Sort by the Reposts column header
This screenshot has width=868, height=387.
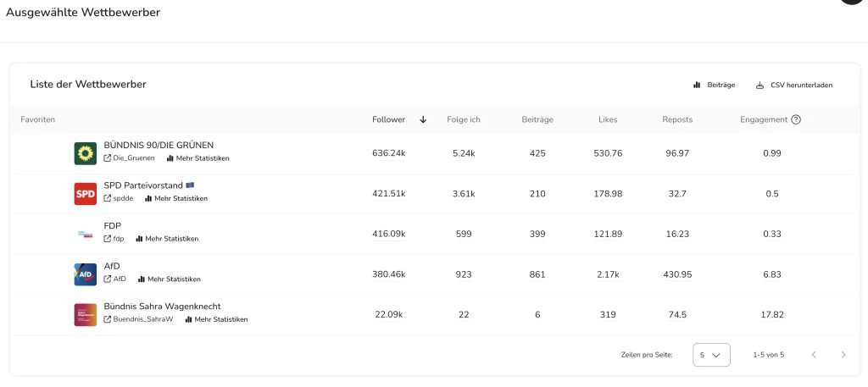coord(677,119)
